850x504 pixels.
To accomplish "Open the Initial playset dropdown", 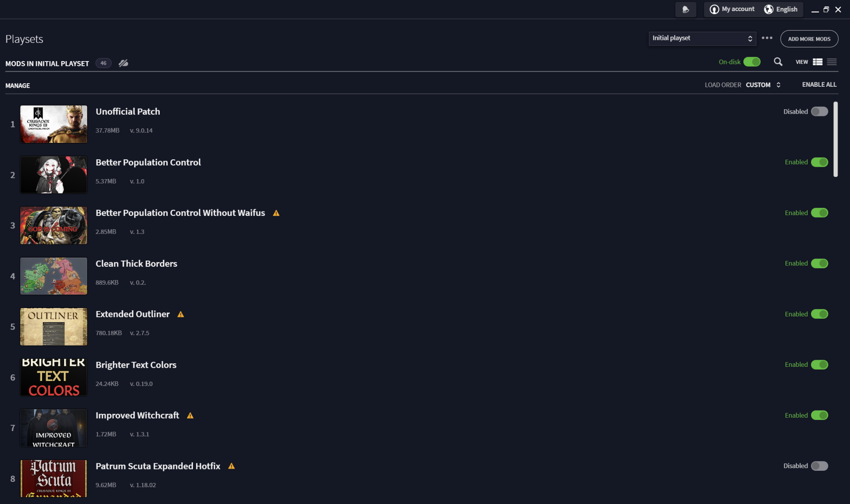I will (x=702, y=38).
